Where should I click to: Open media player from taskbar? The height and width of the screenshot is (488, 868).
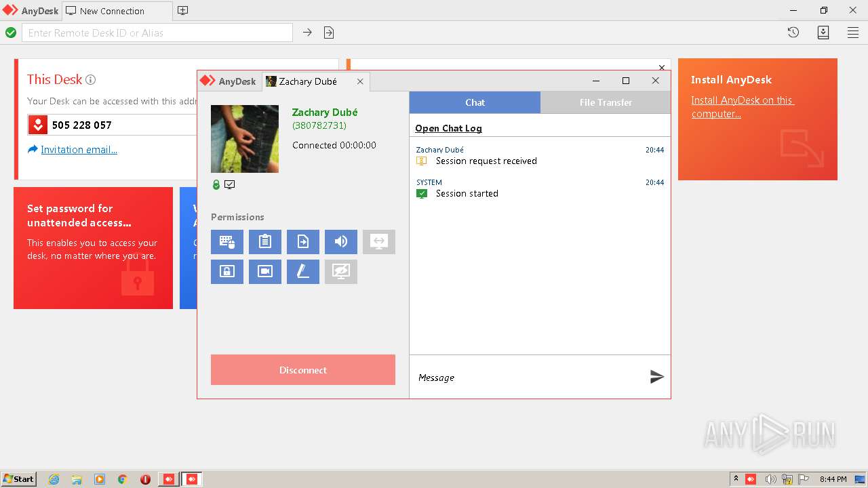(x=100, y=479)
